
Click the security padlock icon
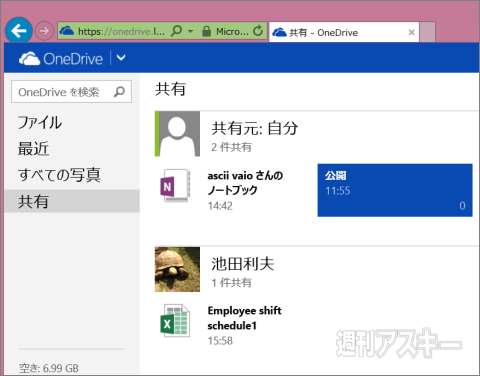pos(207,31)
